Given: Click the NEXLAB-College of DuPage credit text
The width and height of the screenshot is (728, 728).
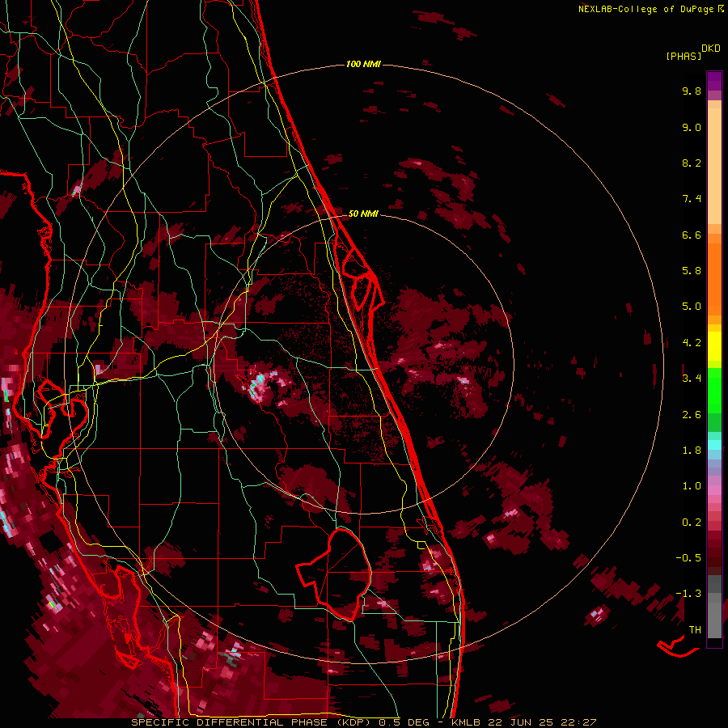Looking at the screenshot, I should (647, 9).
